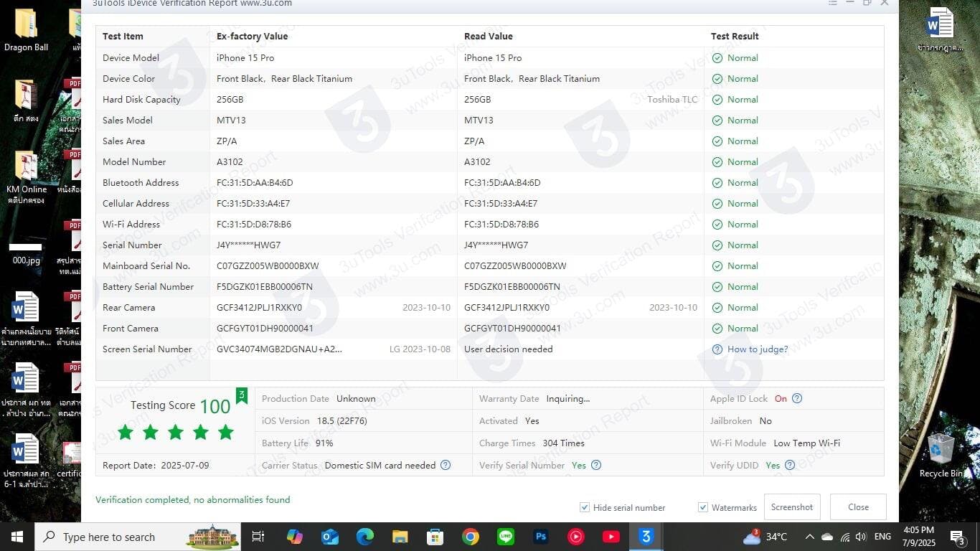Open Microsoft Store from the taskbar
Image resolution: width=980 pixels, height=551 pixels.
point(435,537)
